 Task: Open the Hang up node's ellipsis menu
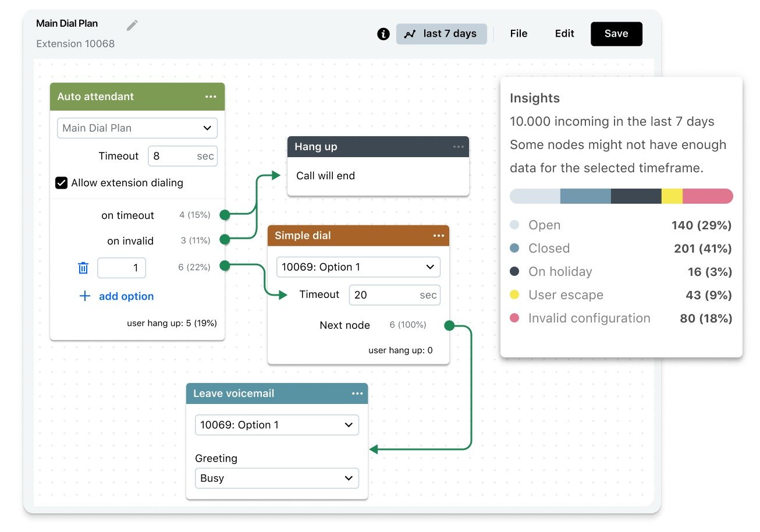[457, 147]
